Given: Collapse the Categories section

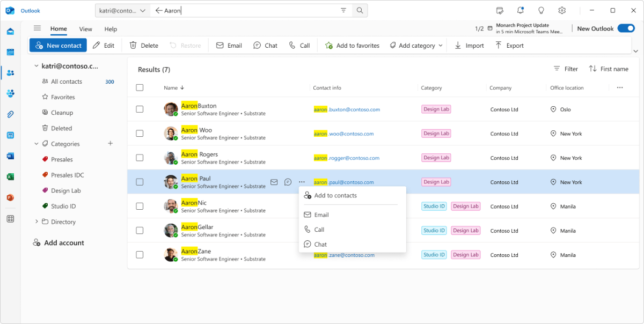Looking at the screenshot, I should tap(36, 144).
